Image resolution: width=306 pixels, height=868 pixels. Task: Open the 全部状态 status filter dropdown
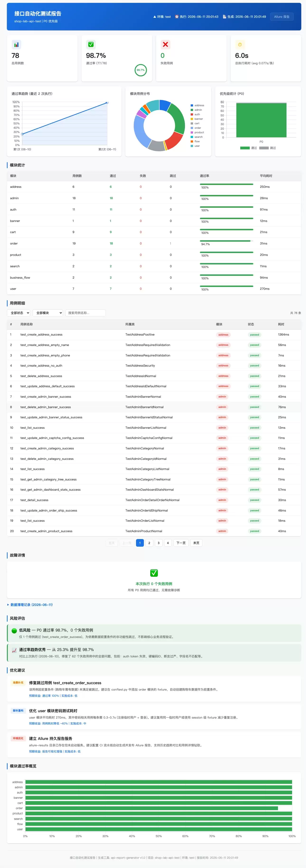pyautogui.click(x=19, y=313)
